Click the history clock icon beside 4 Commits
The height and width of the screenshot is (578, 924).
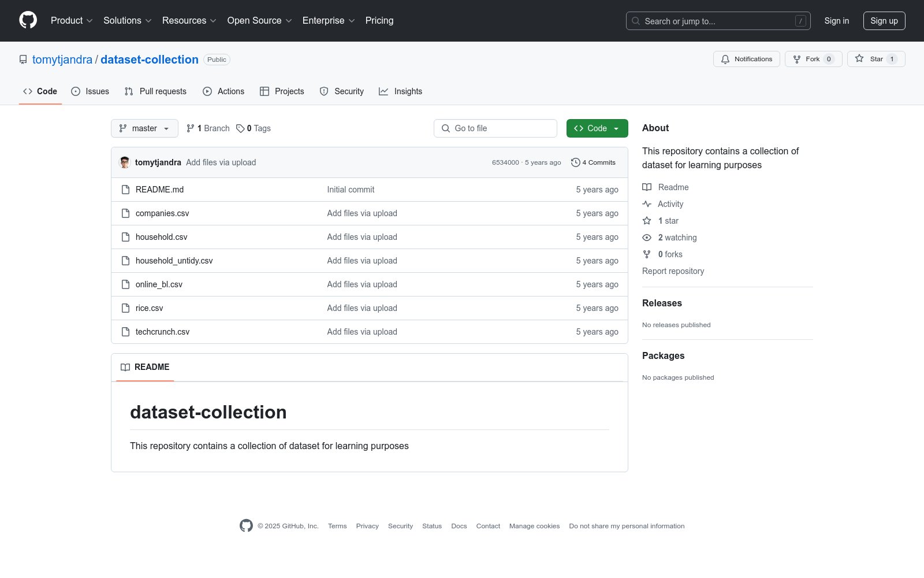(575, 162)
